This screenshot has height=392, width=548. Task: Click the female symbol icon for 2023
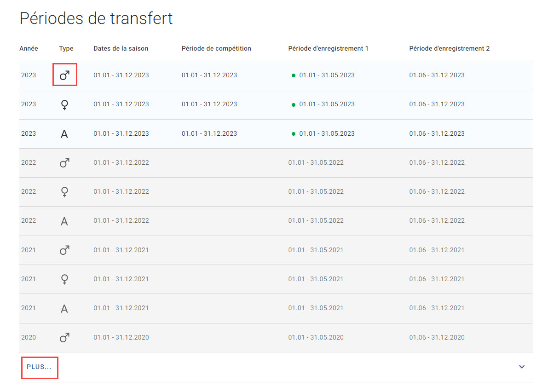[65, 104]
